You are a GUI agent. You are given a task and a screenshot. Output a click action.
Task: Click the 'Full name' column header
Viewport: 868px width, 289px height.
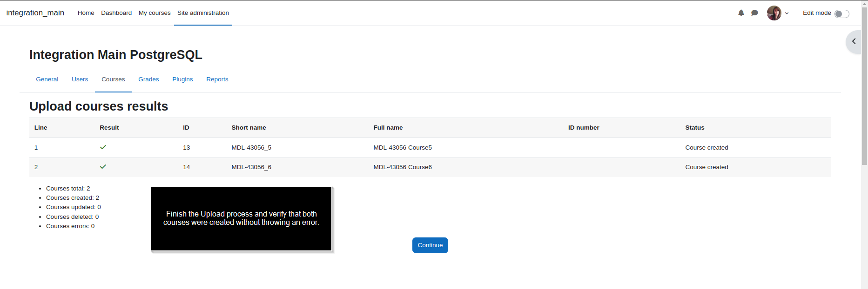click(388, 128)
